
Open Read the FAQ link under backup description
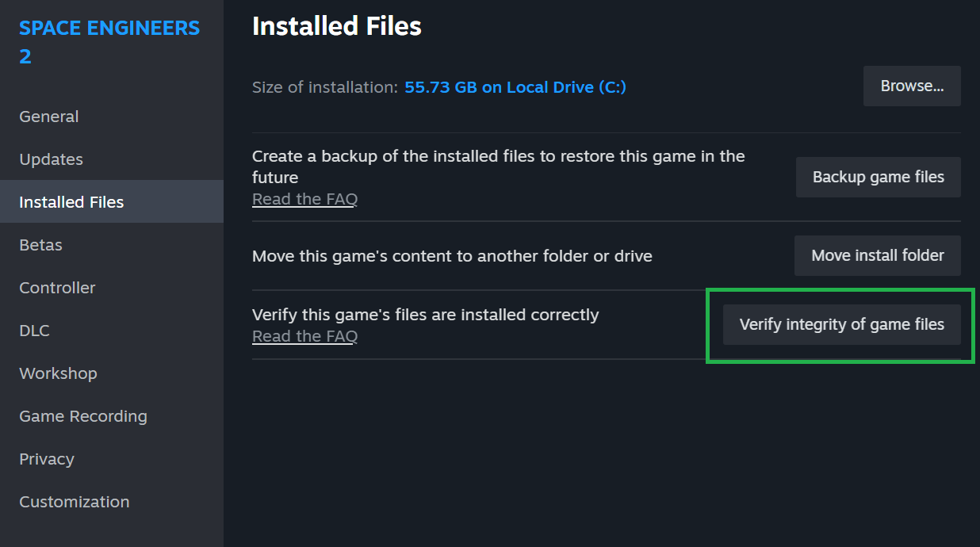tap(304, 199)
